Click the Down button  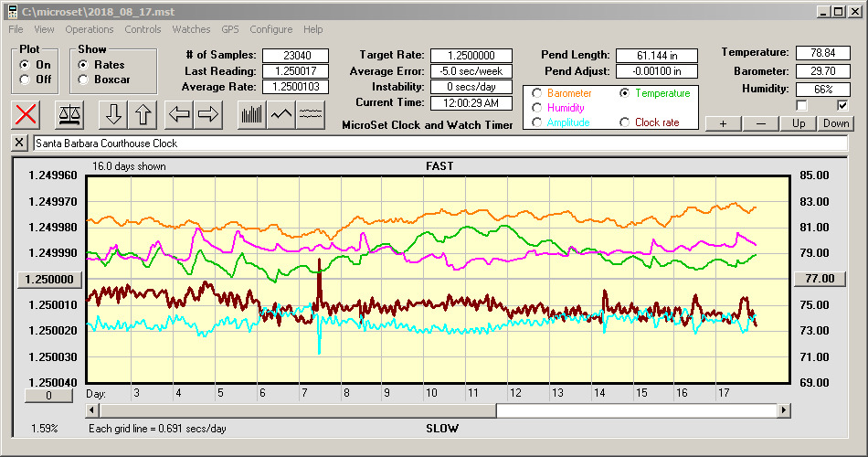point(836,123)
